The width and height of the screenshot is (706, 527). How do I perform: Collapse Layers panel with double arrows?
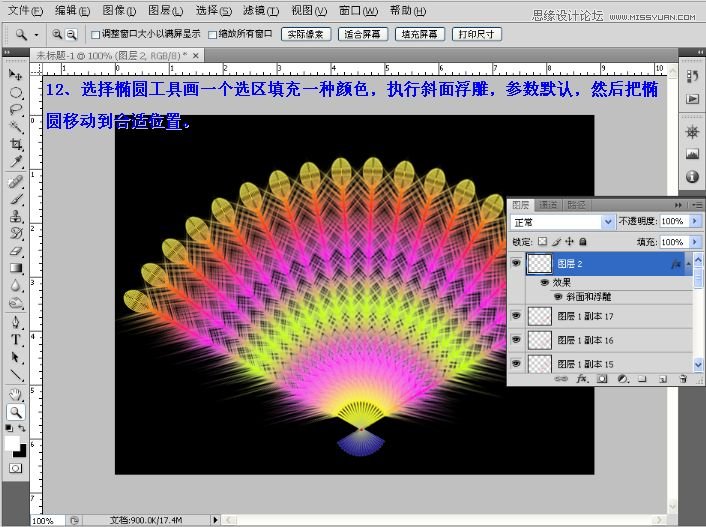click(678, 205)
